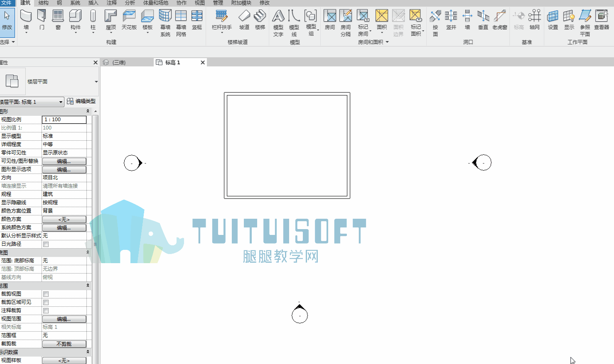Screen dimensions: 614x364
Task: Choose the Room (房间) tool
Action: (x=330, y=20)
